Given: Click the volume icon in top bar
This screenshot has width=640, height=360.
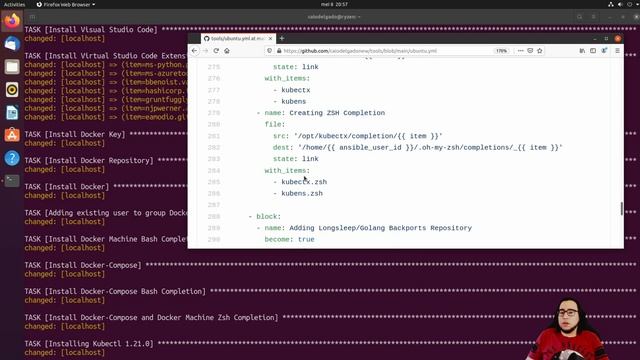Looking at the screenshot, I should point(620,4).
